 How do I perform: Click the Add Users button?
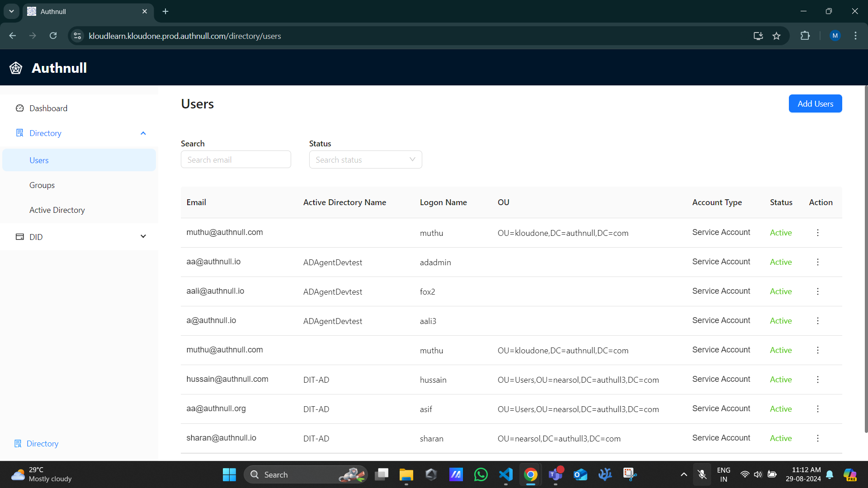coord(815,103)
